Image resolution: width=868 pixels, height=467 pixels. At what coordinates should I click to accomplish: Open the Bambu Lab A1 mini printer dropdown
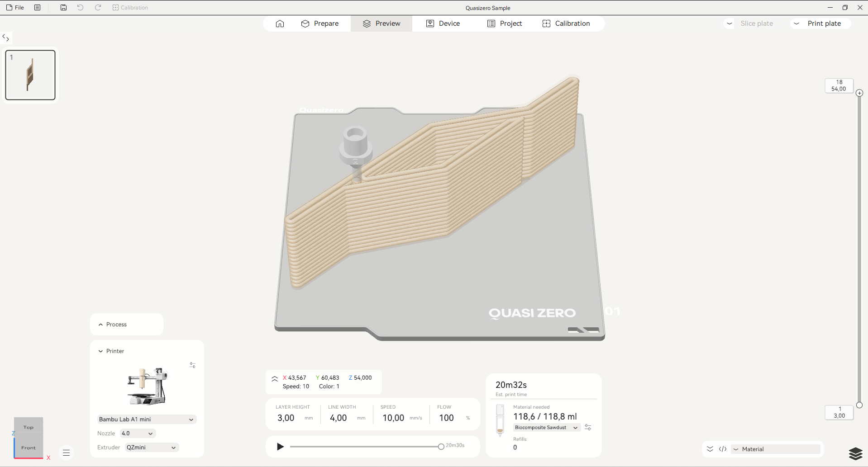(147, 420)
